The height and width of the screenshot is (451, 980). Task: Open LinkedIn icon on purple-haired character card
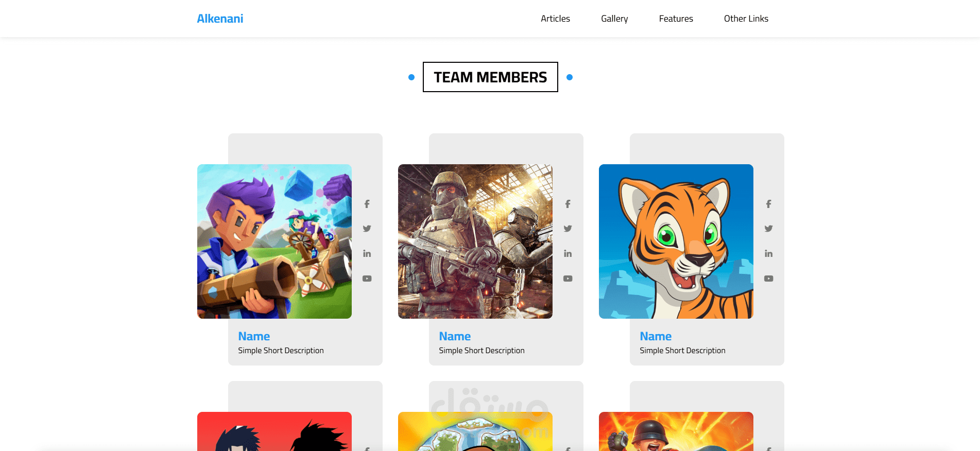point(367,253)
